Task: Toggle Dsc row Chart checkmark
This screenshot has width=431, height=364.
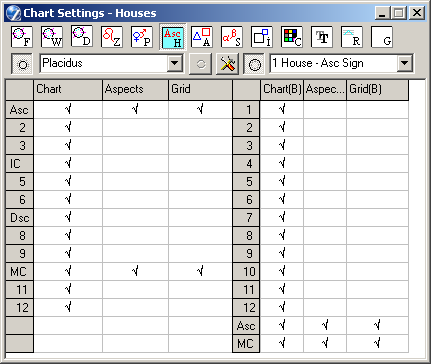Action: [x=68, y=217]
